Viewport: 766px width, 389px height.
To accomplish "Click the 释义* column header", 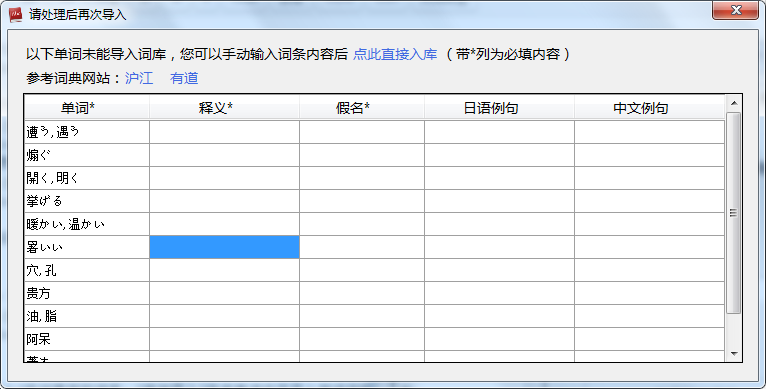I will (225, 108).
